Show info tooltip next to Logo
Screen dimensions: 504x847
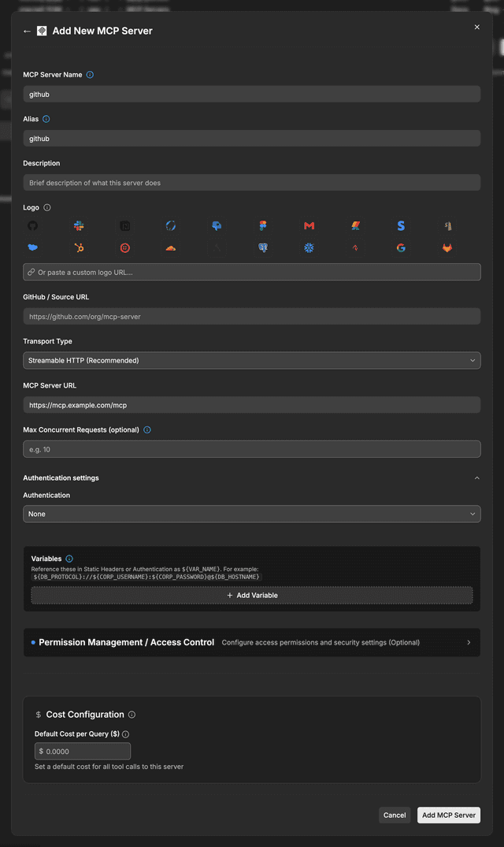pos(47,207)
